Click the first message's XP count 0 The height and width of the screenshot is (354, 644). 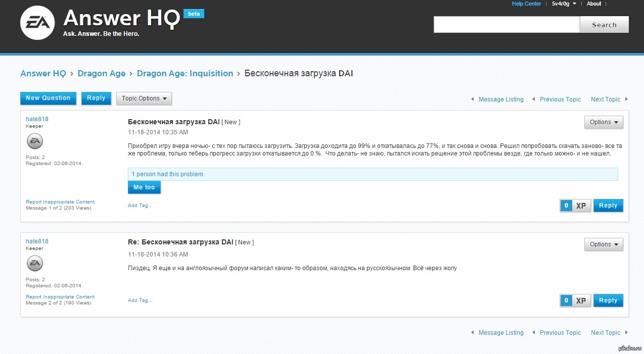click(x=566, y=206)
